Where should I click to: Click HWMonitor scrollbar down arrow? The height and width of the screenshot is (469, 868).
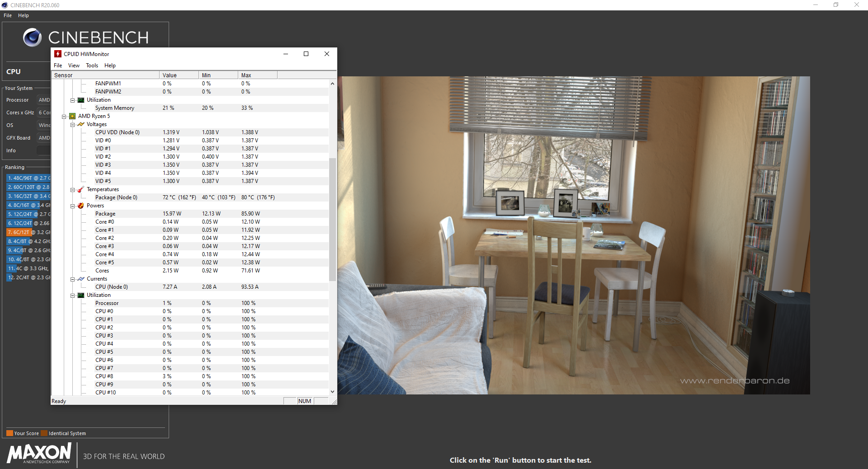[x=332, y=392]
